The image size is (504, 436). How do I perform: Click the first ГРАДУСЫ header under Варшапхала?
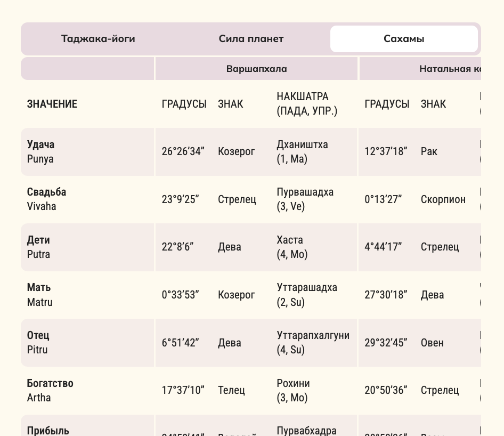click(x=184, y=104)
